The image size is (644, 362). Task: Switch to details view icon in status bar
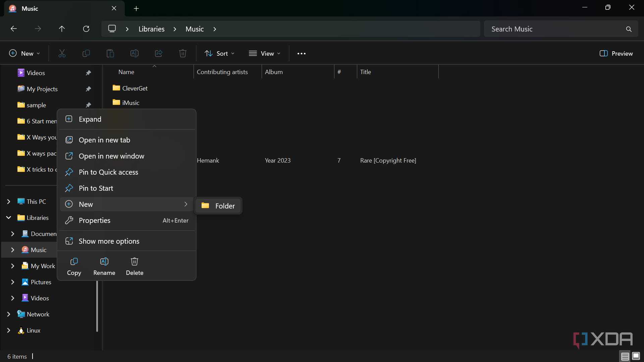[x=625, y=356]
